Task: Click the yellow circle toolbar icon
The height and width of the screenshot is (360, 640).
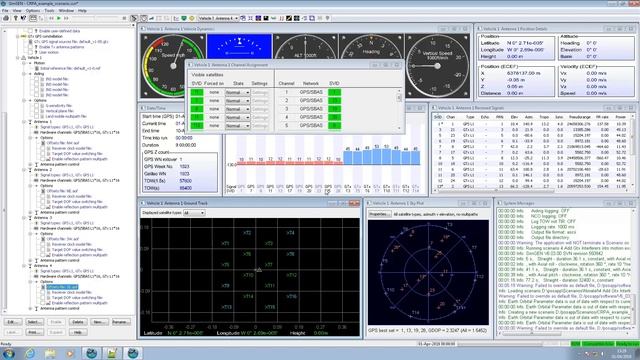Action: tap(191, 18)
